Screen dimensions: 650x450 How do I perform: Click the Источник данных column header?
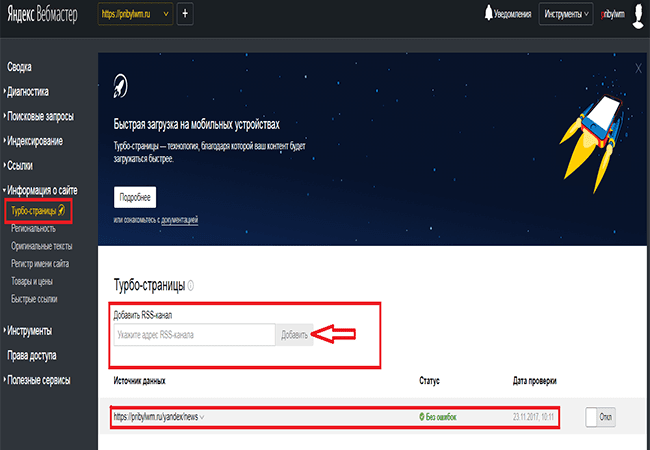pos(139,381)
